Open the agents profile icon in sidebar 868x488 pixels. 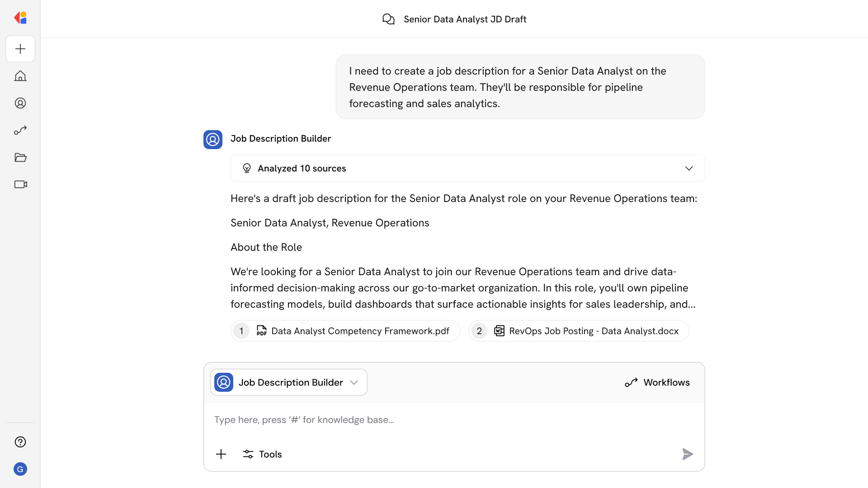(20, 103)
